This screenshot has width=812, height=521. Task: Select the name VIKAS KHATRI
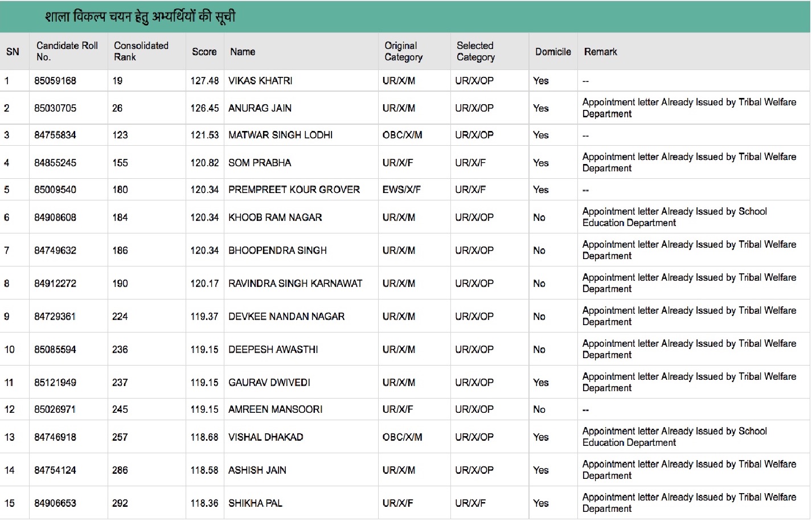pos(260,81)
